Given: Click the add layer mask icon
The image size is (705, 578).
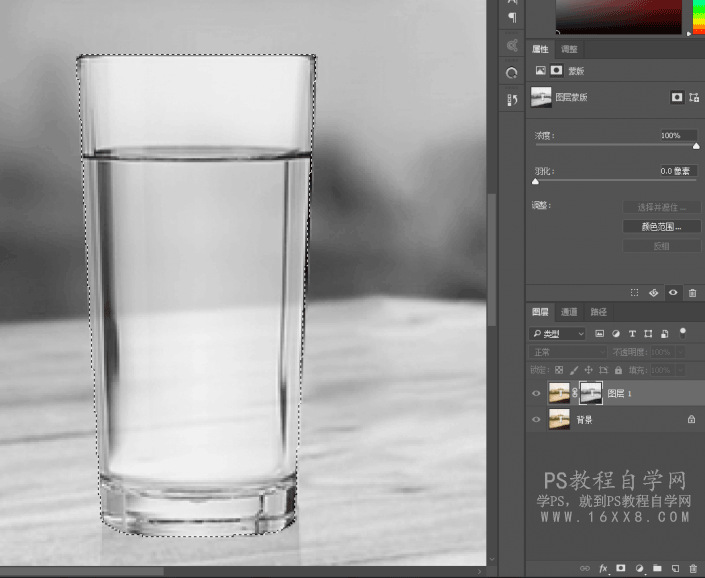Looking at the screenshot, I should 620,569.
